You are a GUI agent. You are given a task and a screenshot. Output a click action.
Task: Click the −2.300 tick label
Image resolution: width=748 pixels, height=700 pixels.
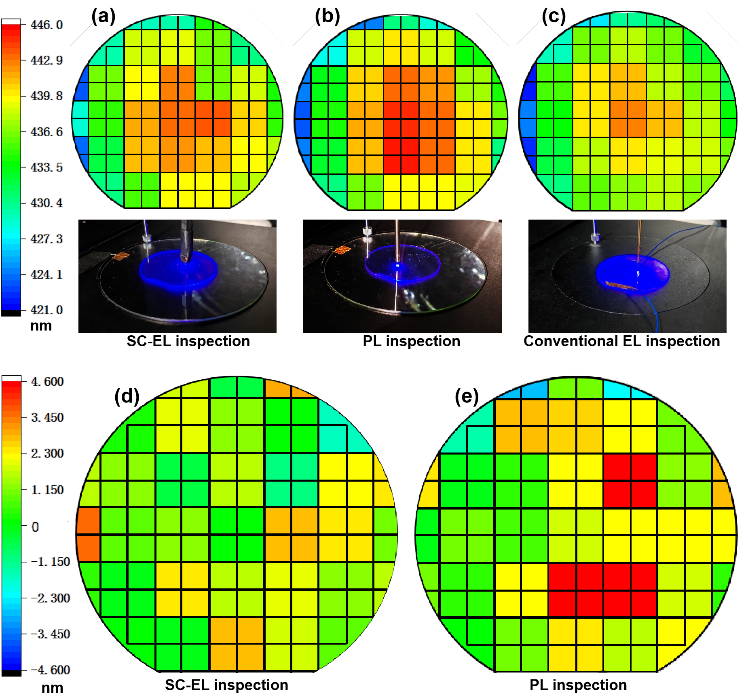click(x=51, y=598)
